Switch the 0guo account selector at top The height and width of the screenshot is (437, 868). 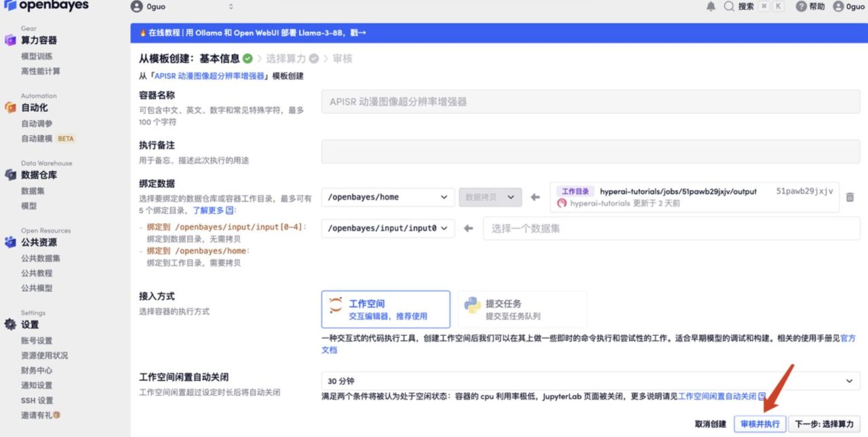183,7
